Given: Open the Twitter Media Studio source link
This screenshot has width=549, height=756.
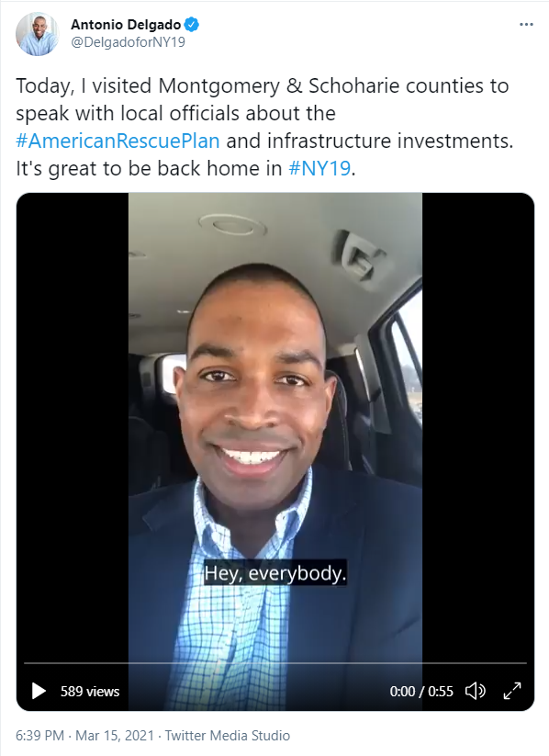Looking at the screenshot, I should coord(228,735).
